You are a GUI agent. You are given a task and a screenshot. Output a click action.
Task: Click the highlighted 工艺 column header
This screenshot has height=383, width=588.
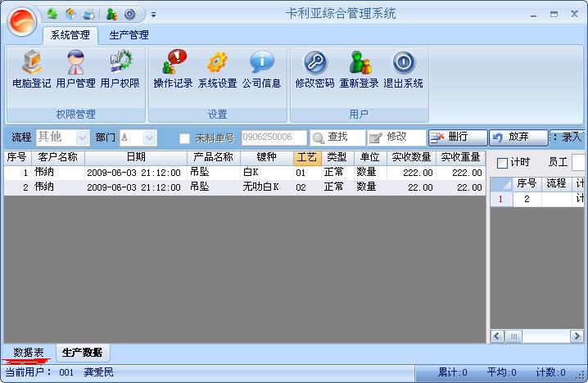click(307, 157)
